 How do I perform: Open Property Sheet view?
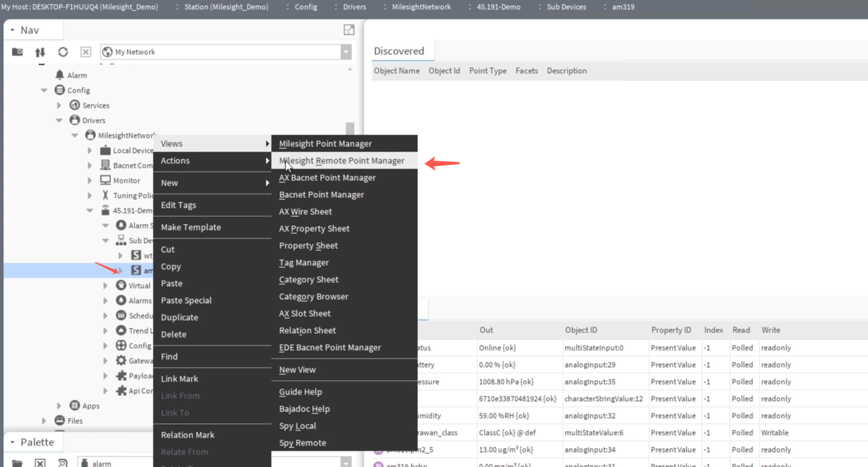[x=308, y=246]
